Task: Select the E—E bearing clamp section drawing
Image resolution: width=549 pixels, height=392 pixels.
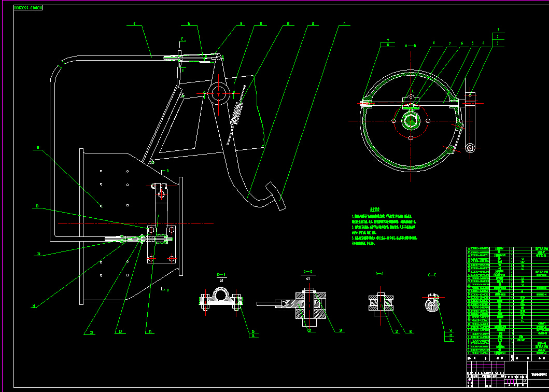Action: point(220,299)
